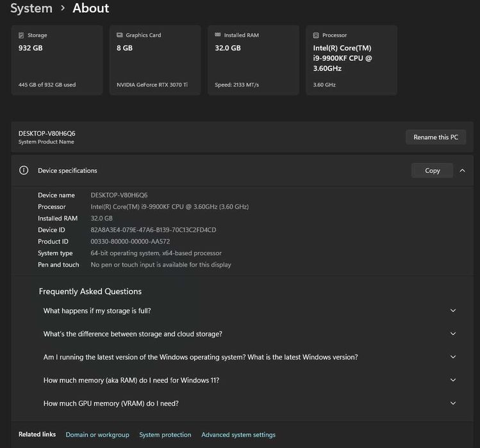
Task: Open System protection link
Action: [x=165, y=435]
